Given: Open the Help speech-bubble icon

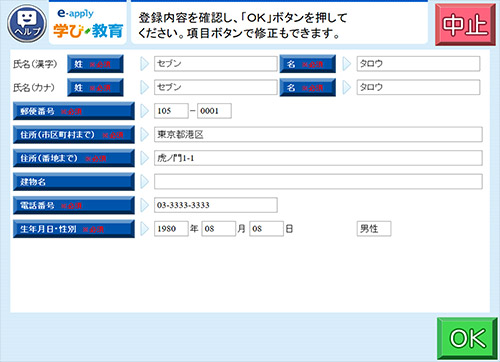Looking at the screenshot, I should tap(27, 23).
